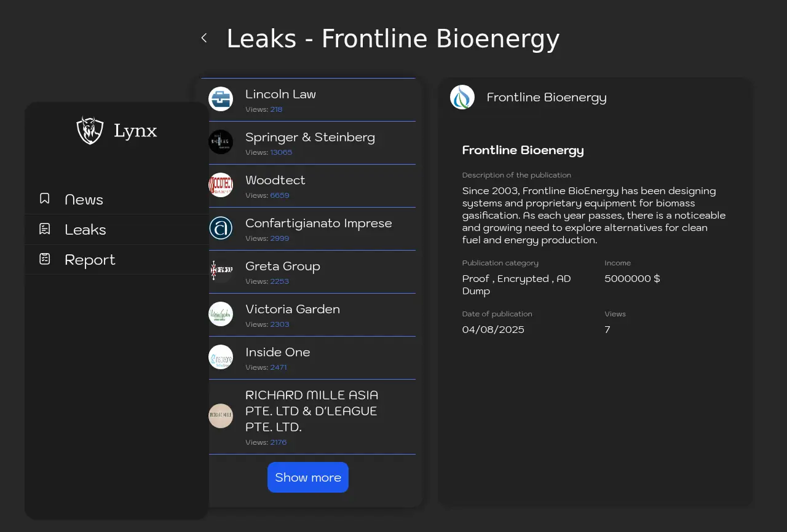This screenshot has height=532, width=787.
Task: Click the 13065 views count
Action: point(281,152)
